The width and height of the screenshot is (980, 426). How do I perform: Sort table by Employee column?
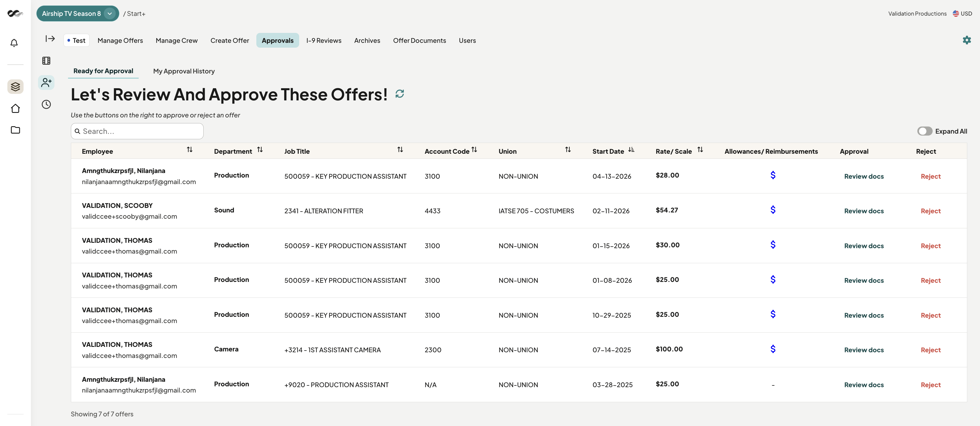coord(189,150)
